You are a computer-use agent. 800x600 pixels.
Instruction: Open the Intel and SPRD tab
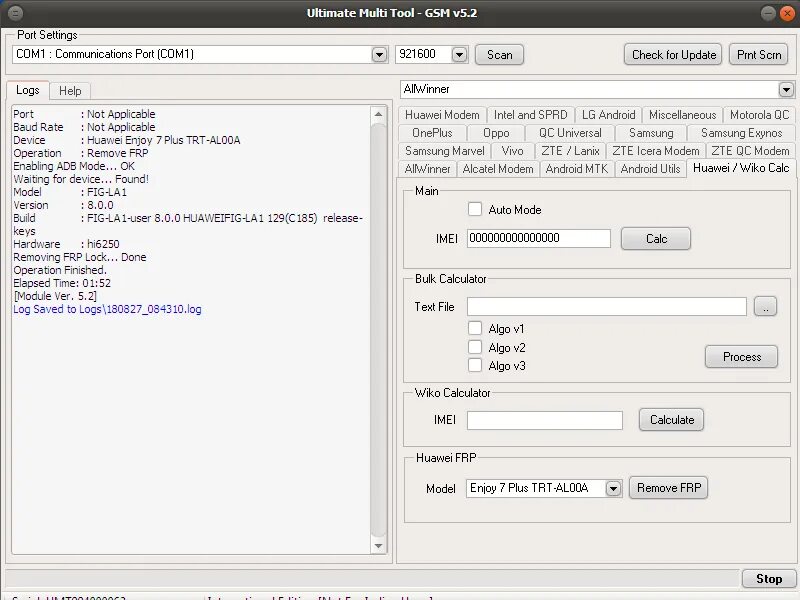tap(531, 115)
